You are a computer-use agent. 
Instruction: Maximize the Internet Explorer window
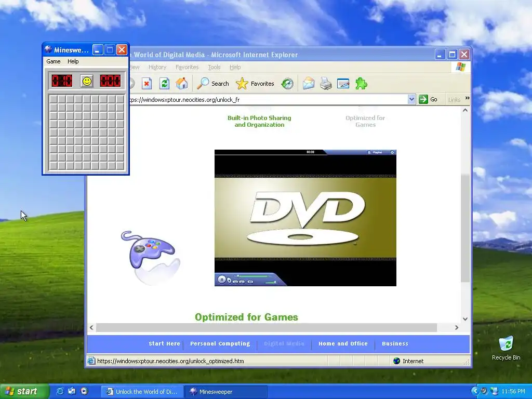pyautogui.click(x=452, y=54)
